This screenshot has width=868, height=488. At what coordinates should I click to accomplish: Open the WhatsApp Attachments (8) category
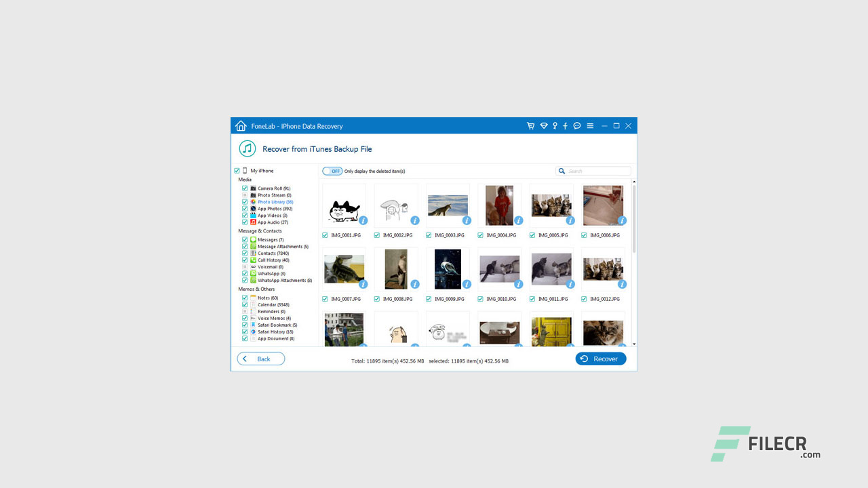285,281
